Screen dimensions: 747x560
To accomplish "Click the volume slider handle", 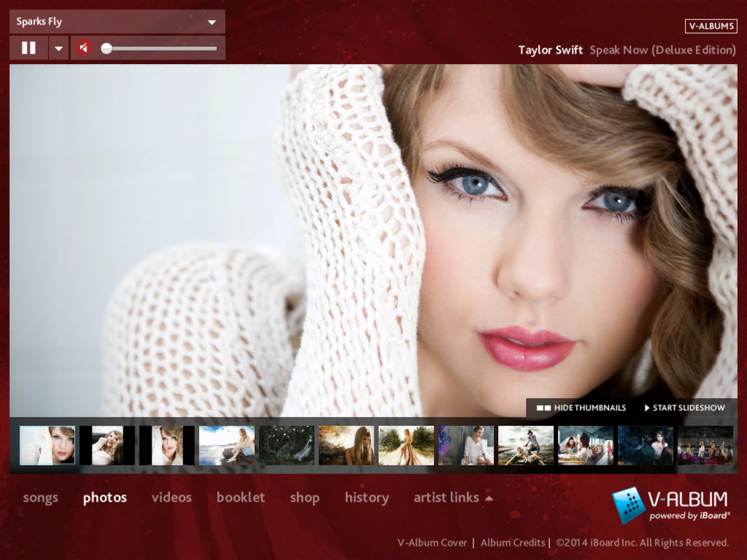I will (107, 48).
